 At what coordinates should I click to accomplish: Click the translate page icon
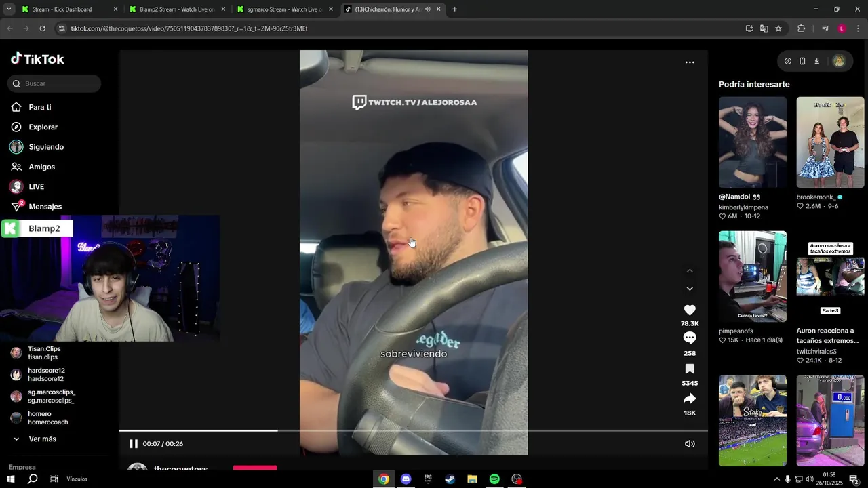(764, 28)
